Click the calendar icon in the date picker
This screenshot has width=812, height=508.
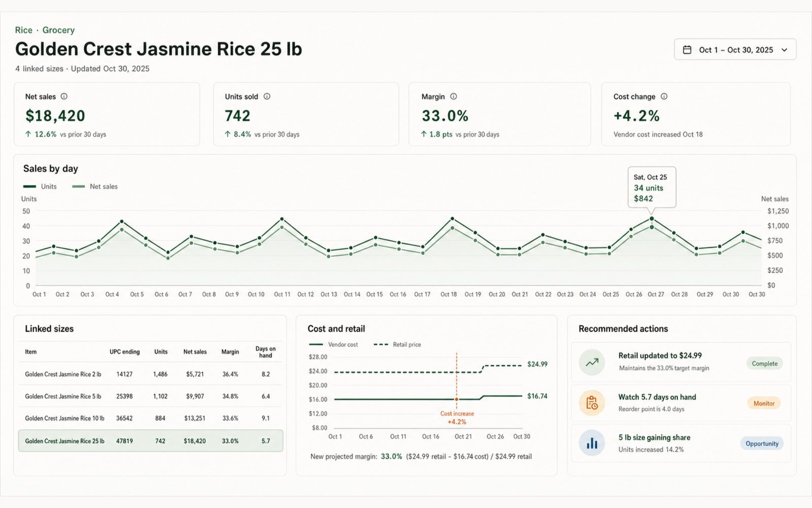pos(687,50)
